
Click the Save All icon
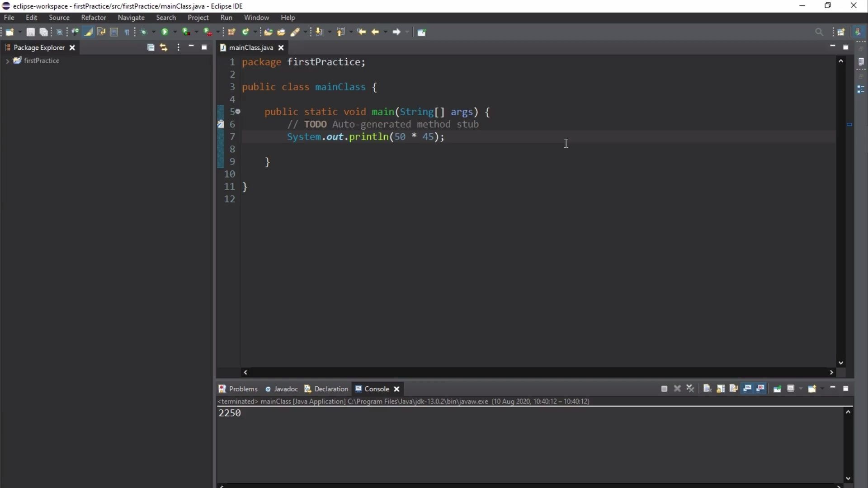[43, 32]
